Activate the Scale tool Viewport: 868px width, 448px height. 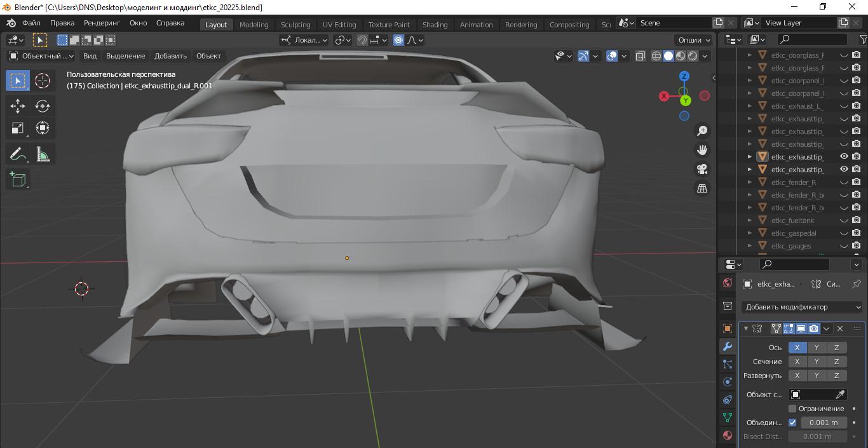(x=18, y=128)
